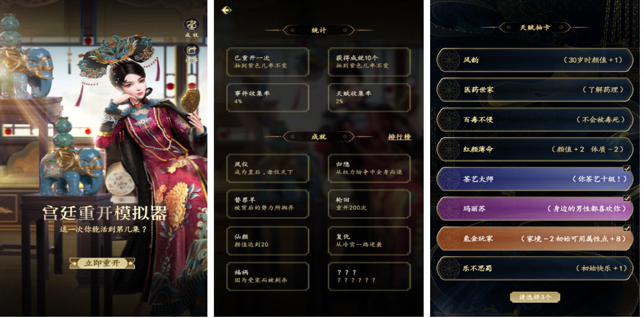The height and width of the screenshot is (318, 644).
Task: Click the flower emblem beside 百毒不侵
Action: coord(448,120)
